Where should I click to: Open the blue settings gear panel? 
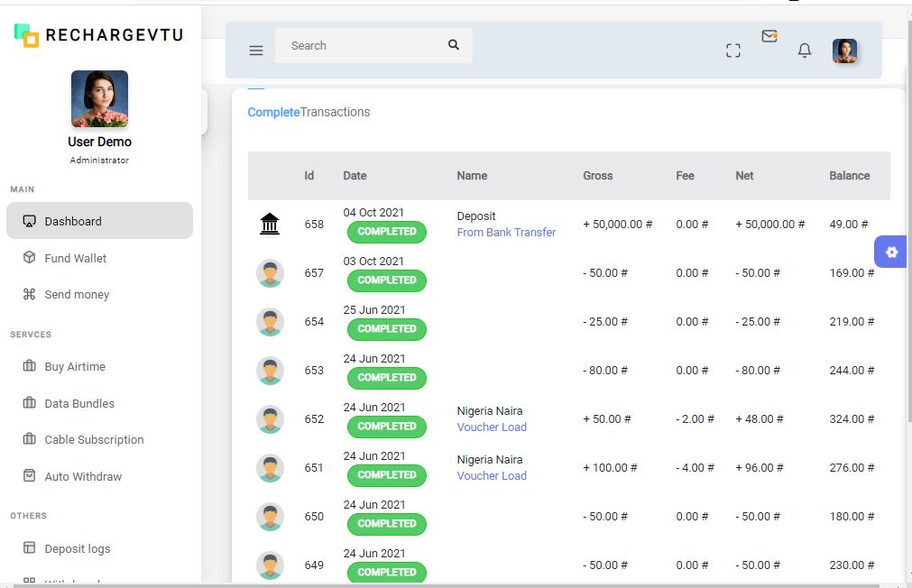891,252
